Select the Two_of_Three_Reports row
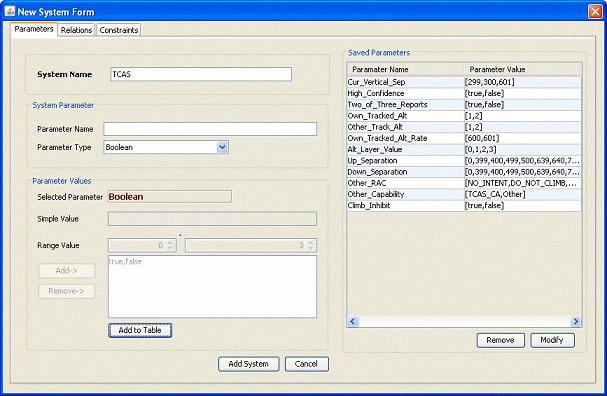Image resolution: width=607 pixels, height=396 pixels. [464, 105]
